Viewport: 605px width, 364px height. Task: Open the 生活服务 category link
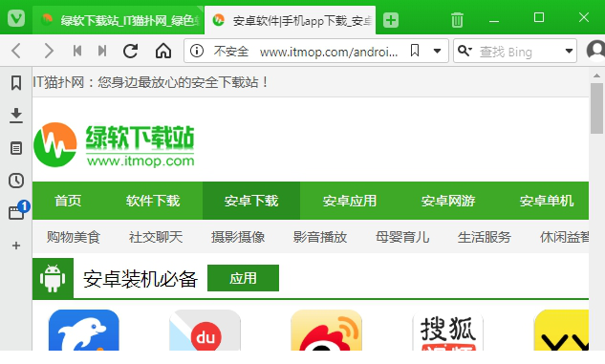485,237
